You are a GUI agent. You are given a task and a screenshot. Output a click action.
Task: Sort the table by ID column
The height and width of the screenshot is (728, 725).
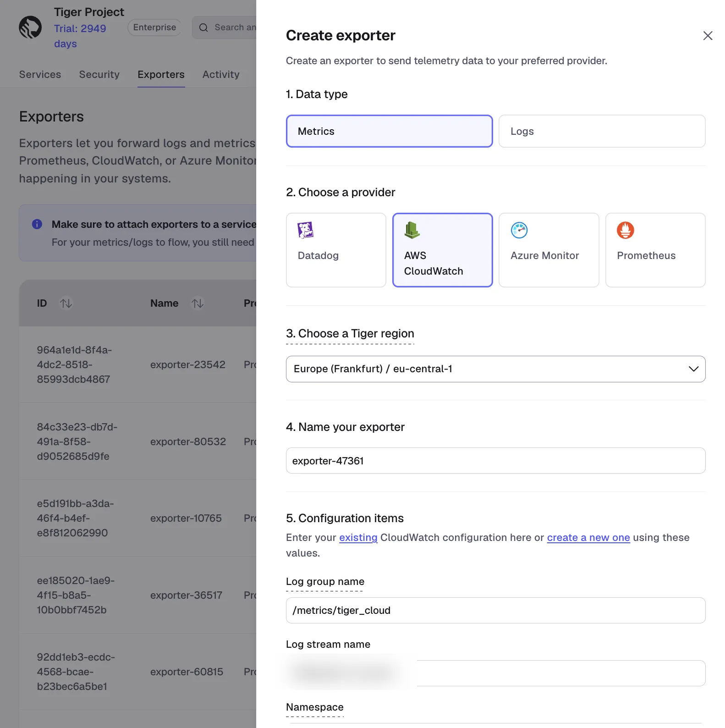pyautogui.click(x=66, y=303)
